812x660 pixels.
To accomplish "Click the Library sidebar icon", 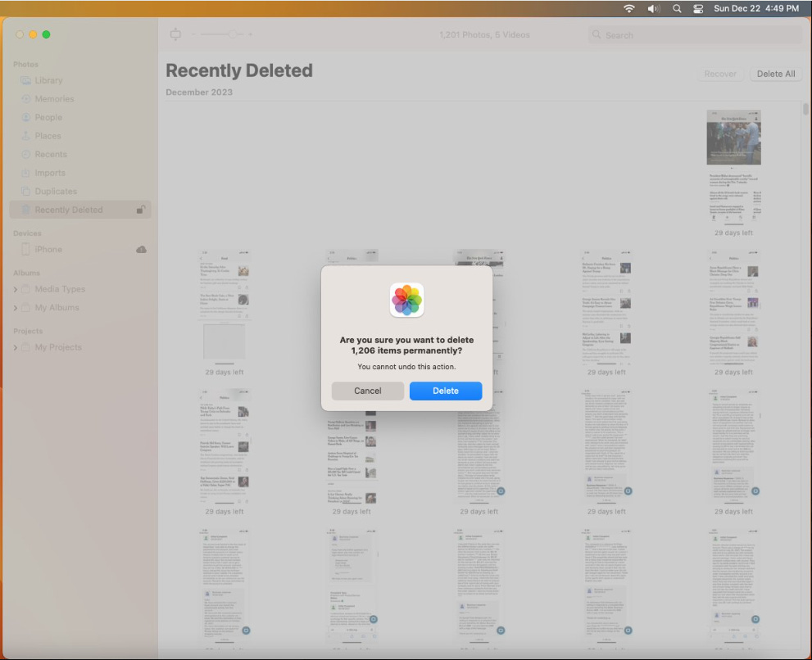I will (25, 80).
